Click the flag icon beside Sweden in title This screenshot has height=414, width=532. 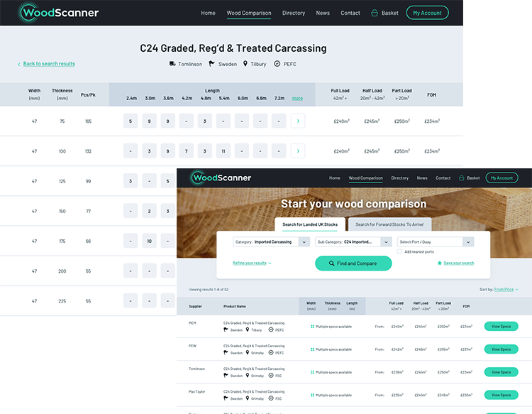click(x=211, y=64)
